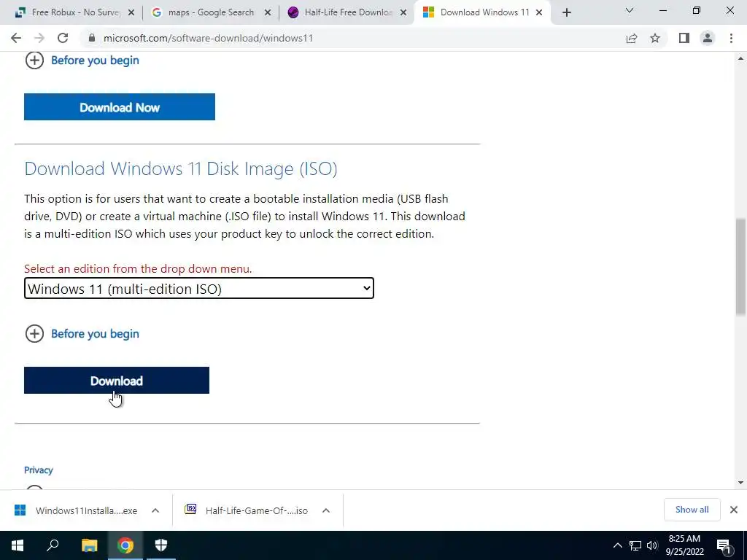Screen dimensions: 747x560
Task: Click the forward navigation arrow
Action: pos(39,38)
